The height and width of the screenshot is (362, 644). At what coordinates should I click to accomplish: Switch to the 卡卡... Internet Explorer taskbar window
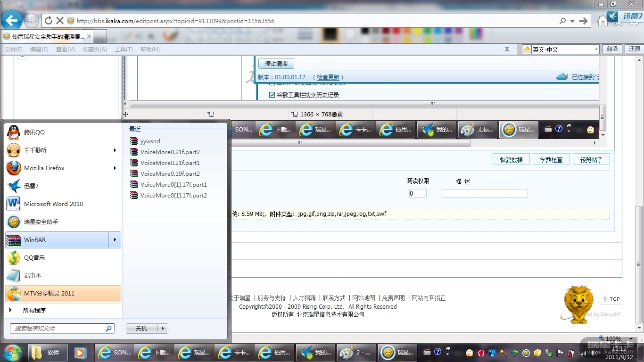[x=235, y=352]
